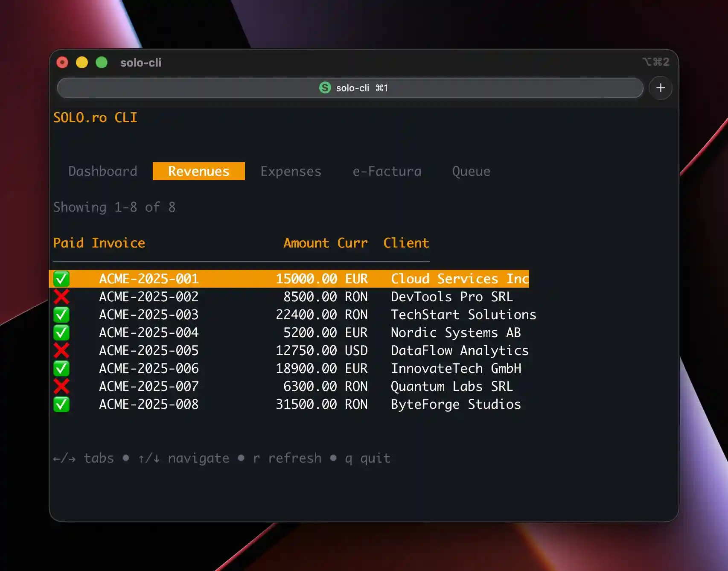Click green paid checkmark for ACME-2025-004
The height and width of the screenshot is (571, 728).
61,332
